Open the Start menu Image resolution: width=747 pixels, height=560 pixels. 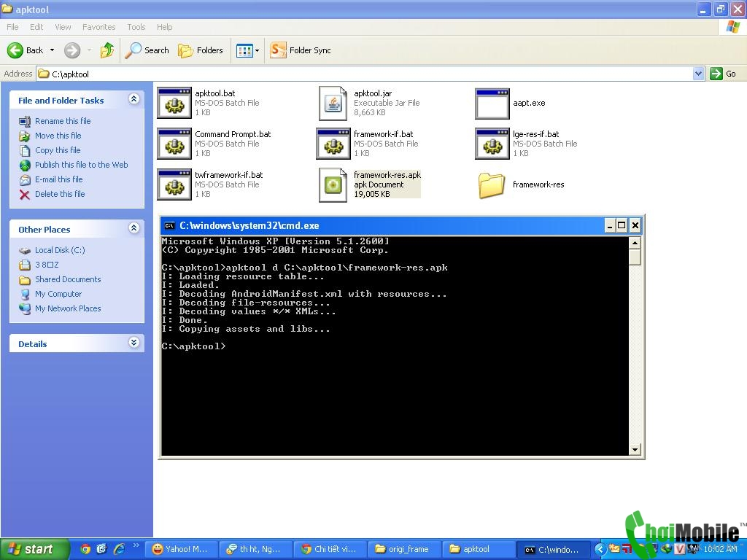(34, 550)
